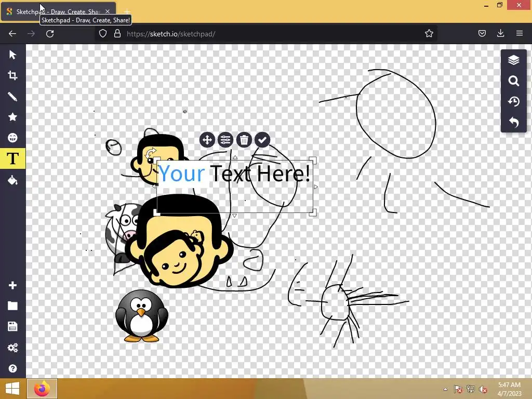Confirm text with checkmark icon
This screenshot has width=532, height=399.
(x=262, y=140)
